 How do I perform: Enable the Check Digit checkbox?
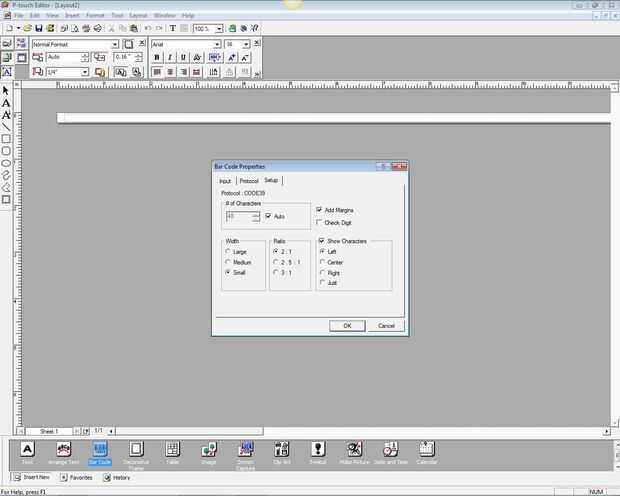point(319,222)
